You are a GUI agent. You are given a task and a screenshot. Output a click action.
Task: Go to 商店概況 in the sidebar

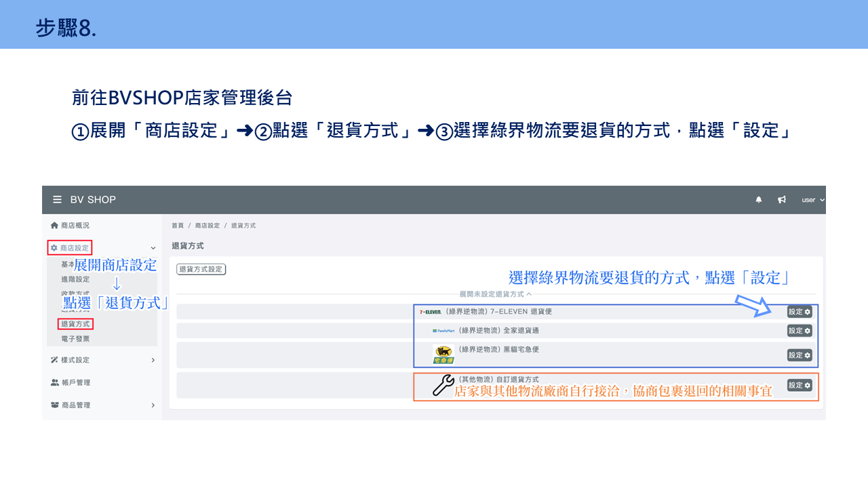[75, 226]
